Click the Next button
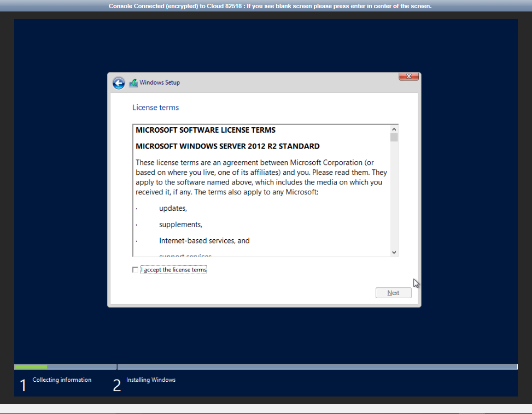Screen dimensions: 532x414 [393, 293]
